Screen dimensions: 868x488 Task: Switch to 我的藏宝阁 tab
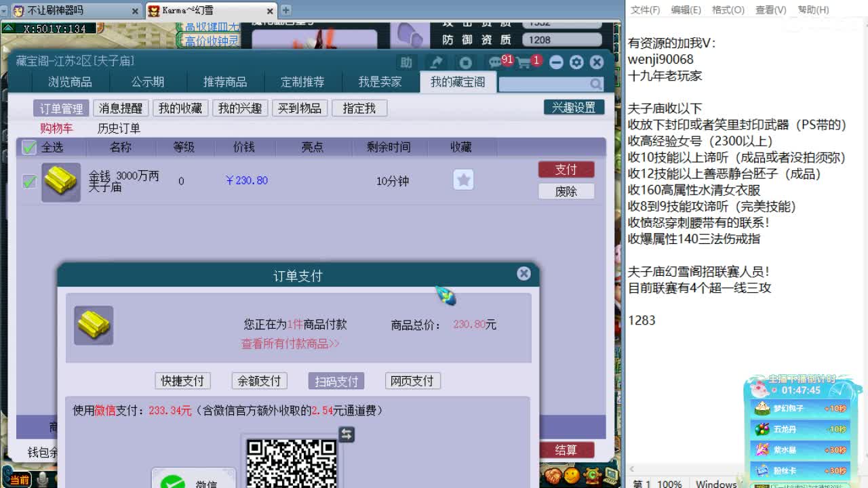click(458, 82)
